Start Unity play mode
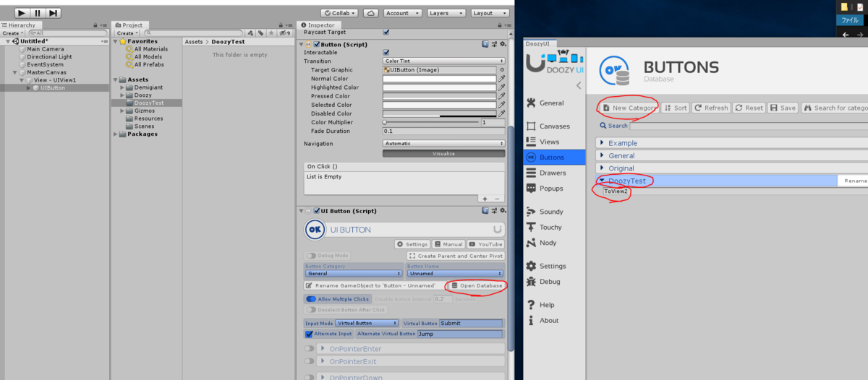The image size is (868, 380). (x=22, y=13)
